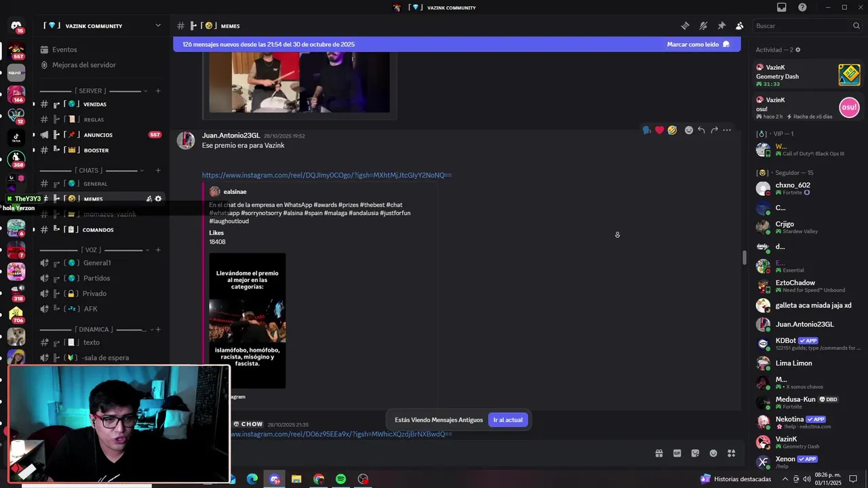Viewport: 868px width, 488px height.
Task: Open sticker picker in message bar
Action: coord(695,453)
